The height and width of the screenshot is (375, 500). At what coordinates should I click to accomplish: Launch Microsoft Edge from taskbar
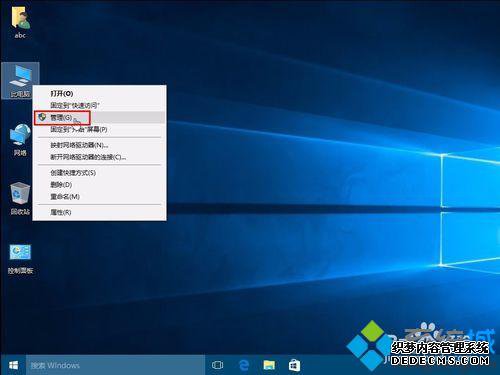tap(244, 365)
